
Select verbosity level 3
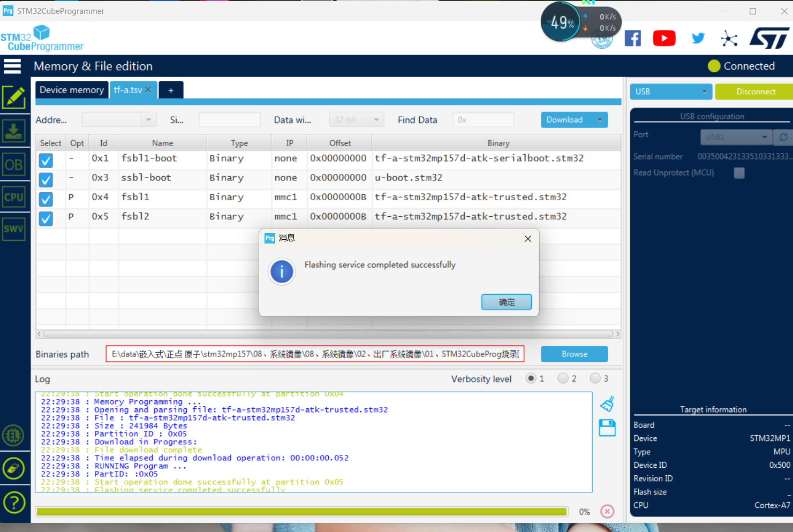(595, 378)
